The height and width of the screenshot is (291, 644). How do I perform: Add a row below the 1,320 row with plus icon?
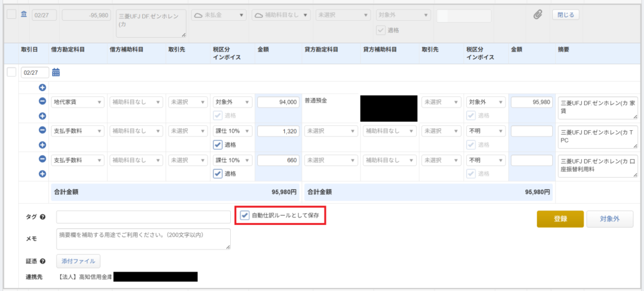click(x=42, y=145)
